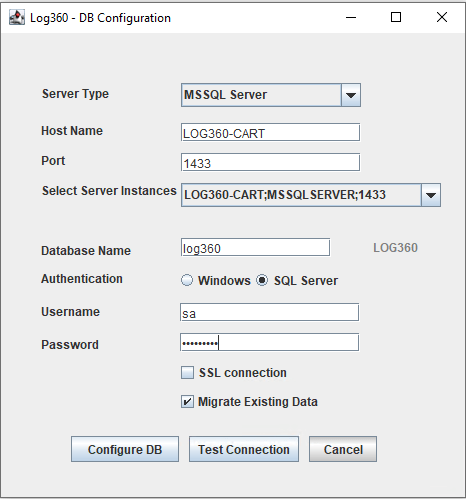The width and height of the screenshot is (466, 499).
Task: Enable the SSL connection checkbox
Action: point(187,373)
